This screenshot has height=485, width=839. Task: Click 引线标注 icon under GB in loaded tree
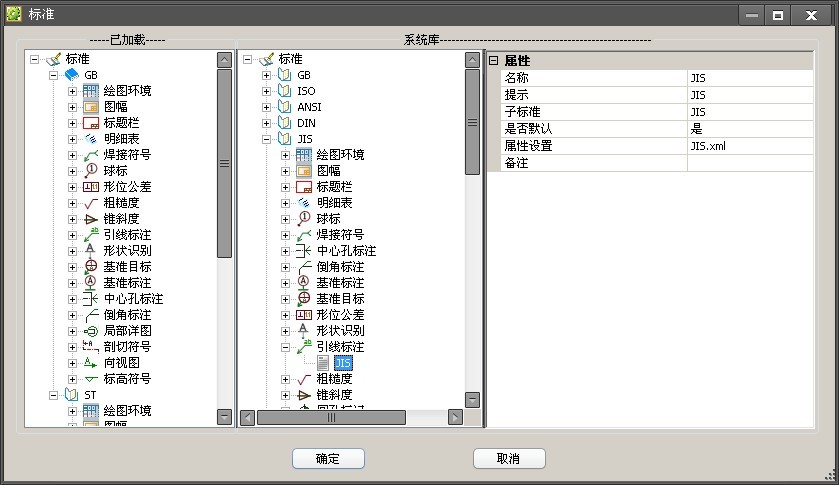click(90, 235)
